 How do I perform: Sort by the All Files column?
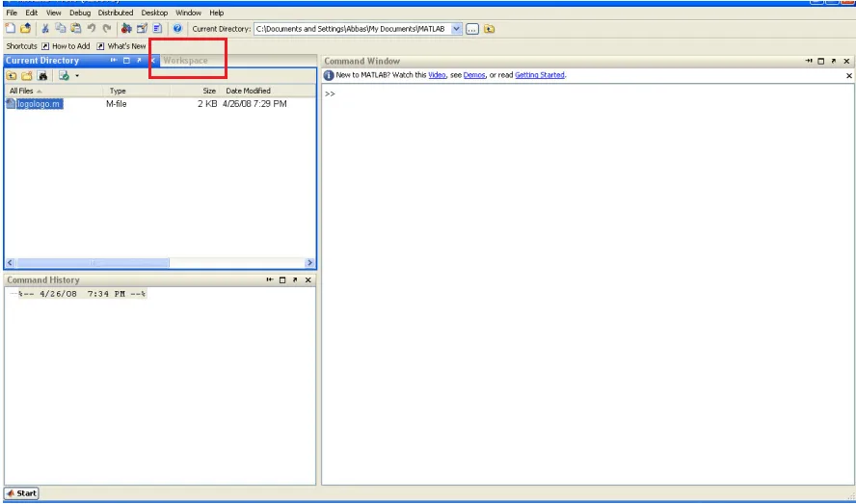pos(54,91)
